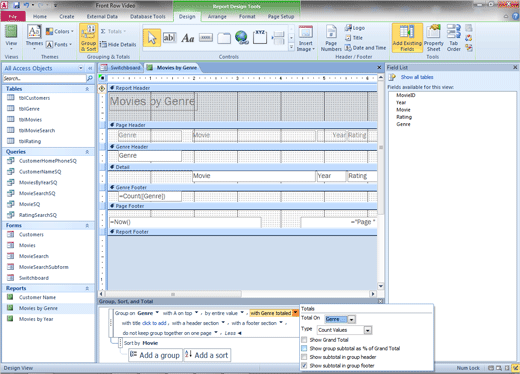Screen dimensions: 520x374
Task: Open the Switchboard document tab
Action: [121, 68]
